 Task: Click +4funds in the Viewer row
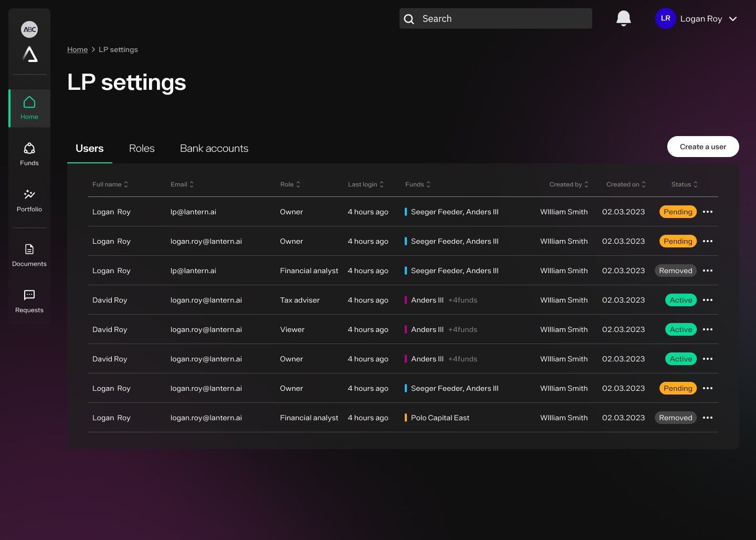(x=463, y=329)
